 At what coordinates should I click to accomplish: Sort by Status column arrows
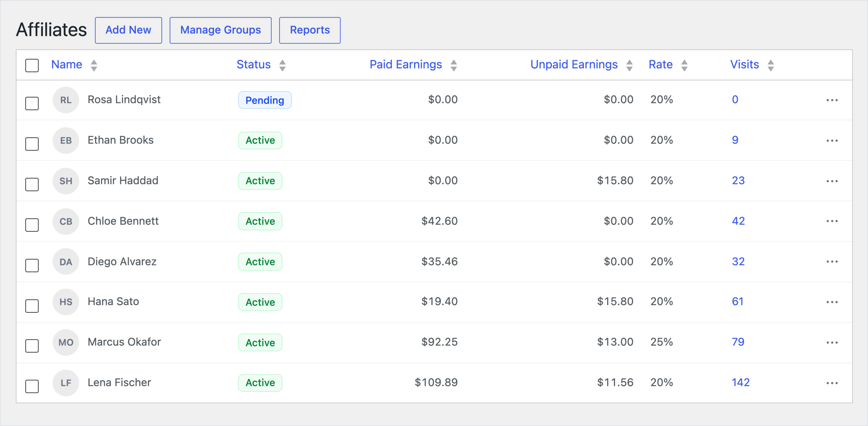click(282, 65)
